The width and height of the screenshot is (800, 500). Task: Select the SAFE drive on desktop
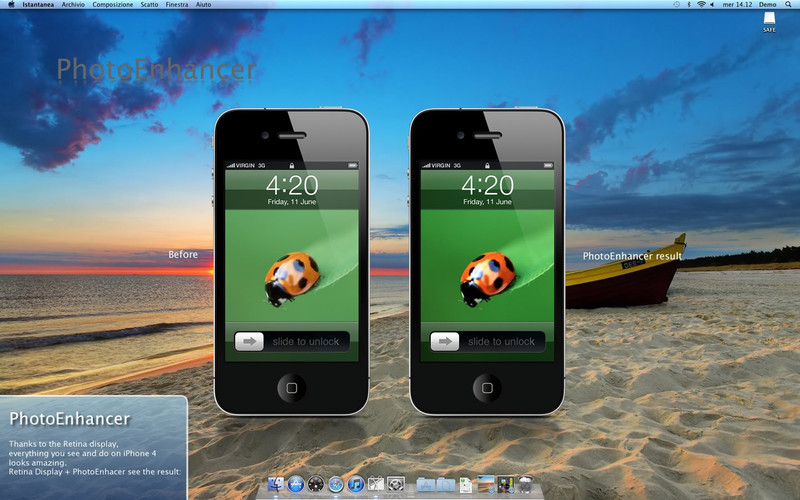(x=769, y=22)
